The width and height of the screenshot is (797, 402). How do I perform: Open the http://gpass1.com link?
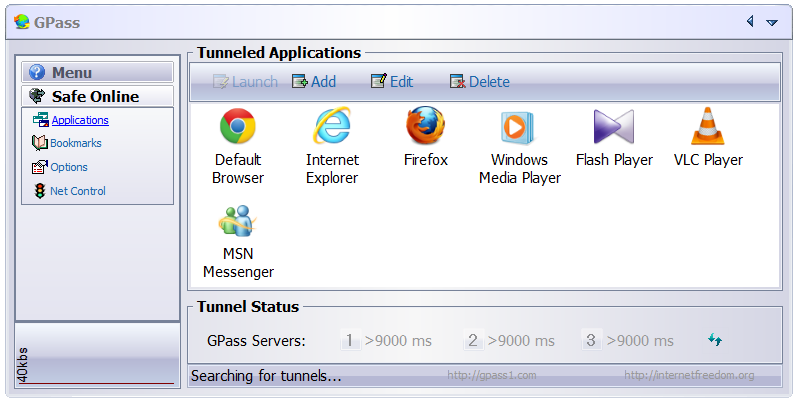492,375
